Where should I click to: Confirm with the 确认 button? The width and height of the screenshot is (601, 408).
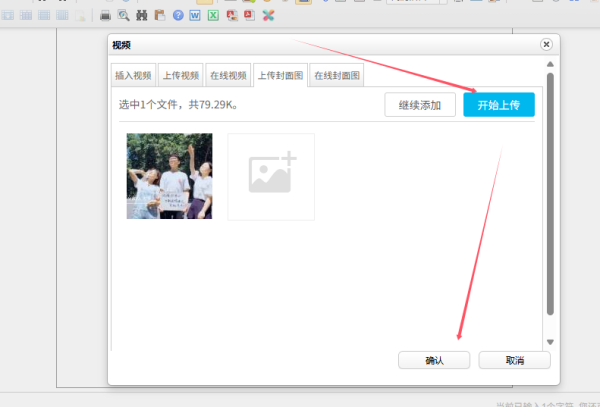click(433, 360)
